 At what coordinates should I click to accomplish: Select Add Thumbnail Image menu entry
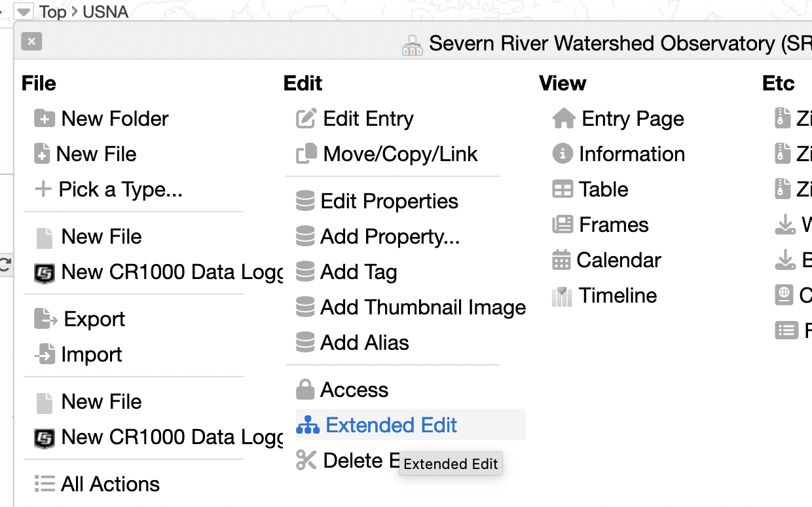[x=422, y=307]
